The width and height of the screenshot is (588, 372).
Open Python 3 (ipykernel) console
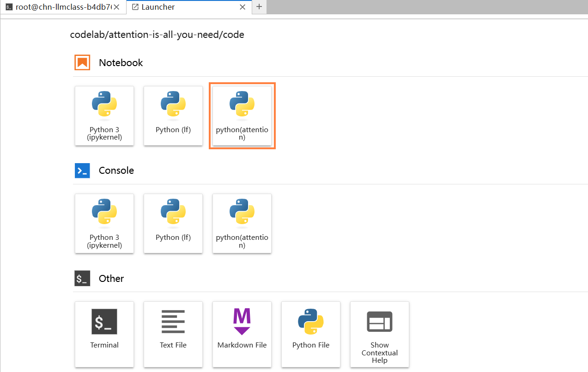point(104,223)
